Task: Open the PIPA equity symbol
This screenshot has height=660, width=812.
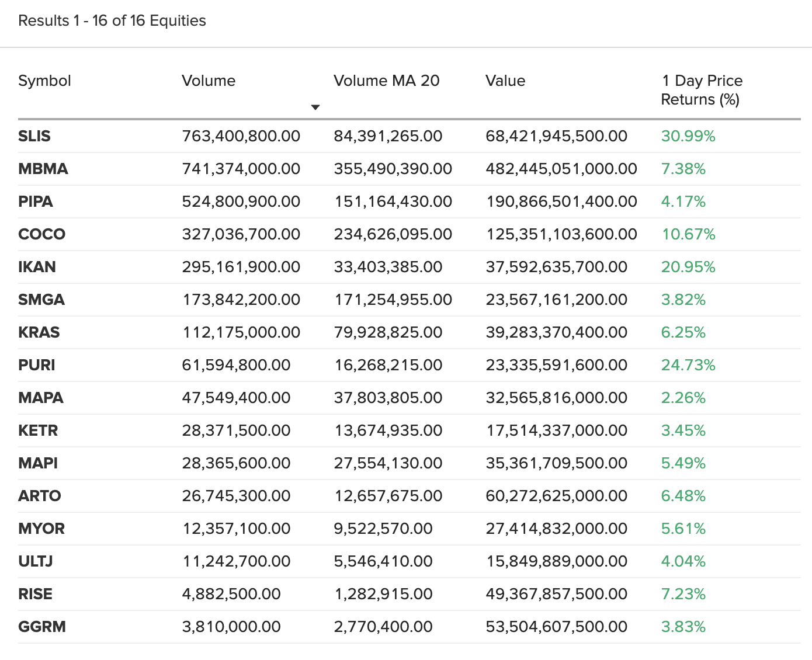Action: point(36,202)
